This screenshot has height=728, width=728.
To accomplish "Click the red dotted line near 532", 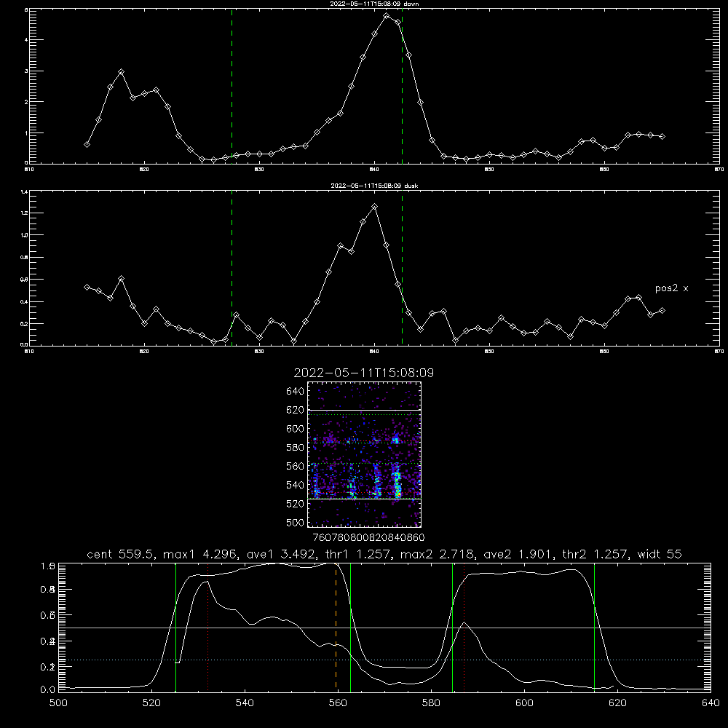I will point(208,627).
